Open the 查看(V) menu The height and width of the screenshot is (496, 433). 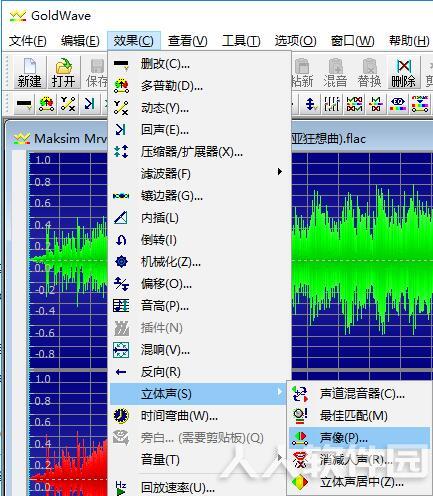coord(187,41)
